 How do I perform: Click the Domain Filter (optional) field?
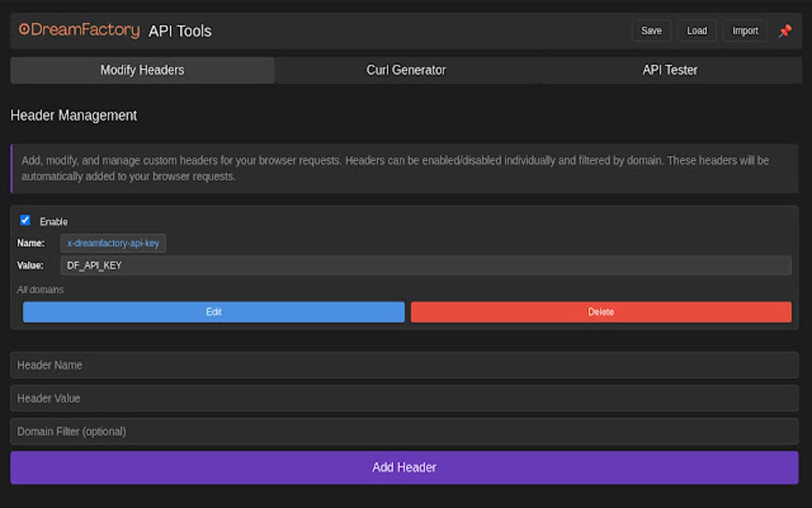click(404, 432)
